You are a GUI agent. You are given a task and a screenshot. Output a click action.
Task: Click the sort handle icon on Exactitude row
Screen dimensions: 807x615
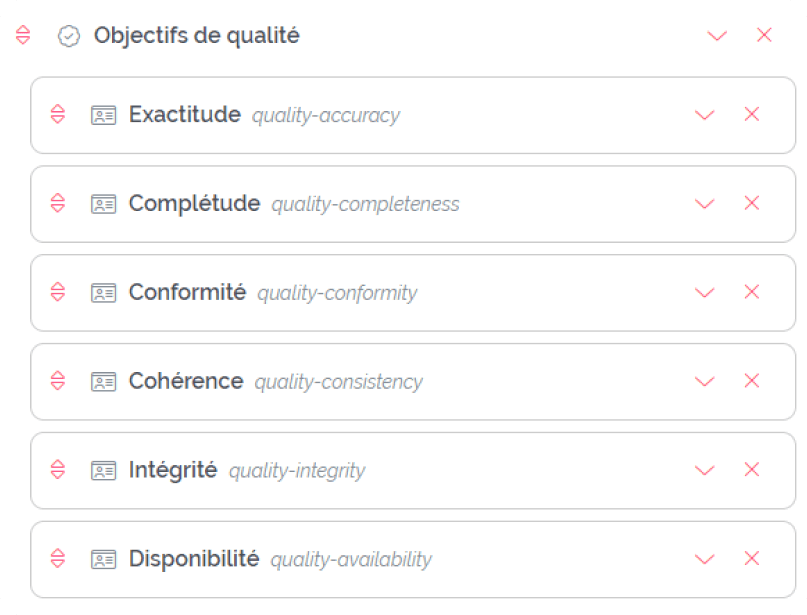58,115
